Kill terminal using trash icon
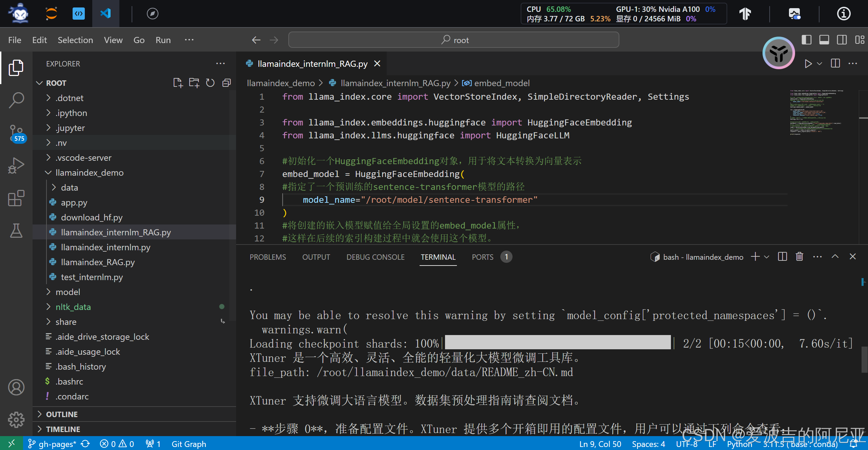The image size is (868, 450). (x=799, y=257)
